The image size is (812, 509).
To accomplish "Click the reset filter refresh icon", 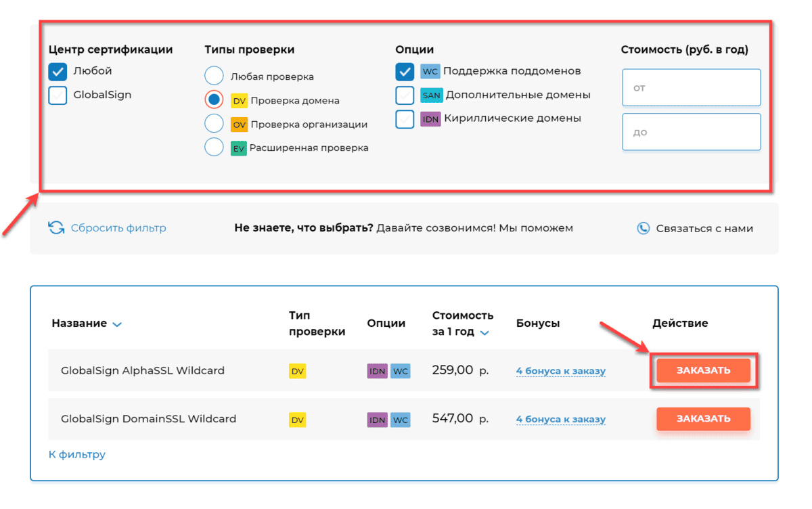I will pos(56,228).
